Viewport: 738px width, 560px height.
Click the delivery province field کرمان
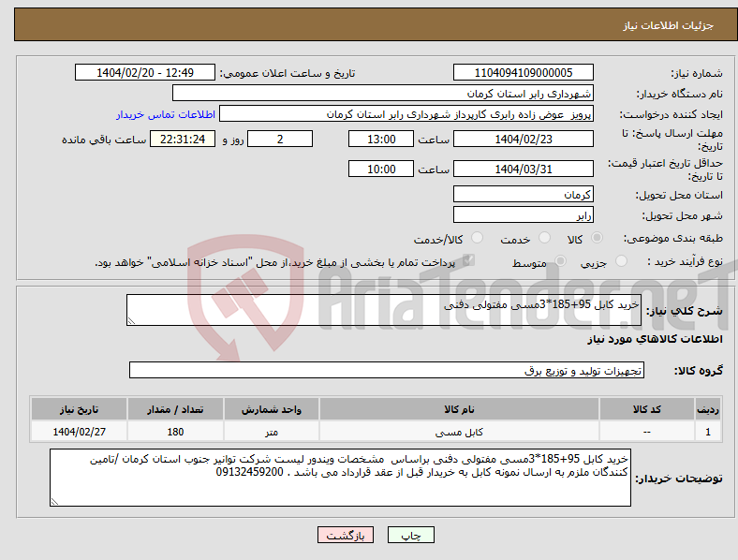point(523,194)
